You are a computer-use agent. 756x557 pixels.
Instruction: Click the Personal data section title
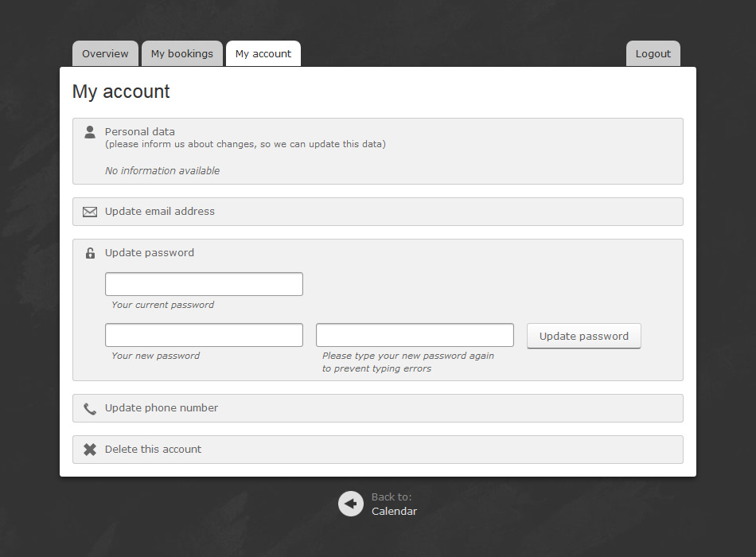click(x=140, y=132)
